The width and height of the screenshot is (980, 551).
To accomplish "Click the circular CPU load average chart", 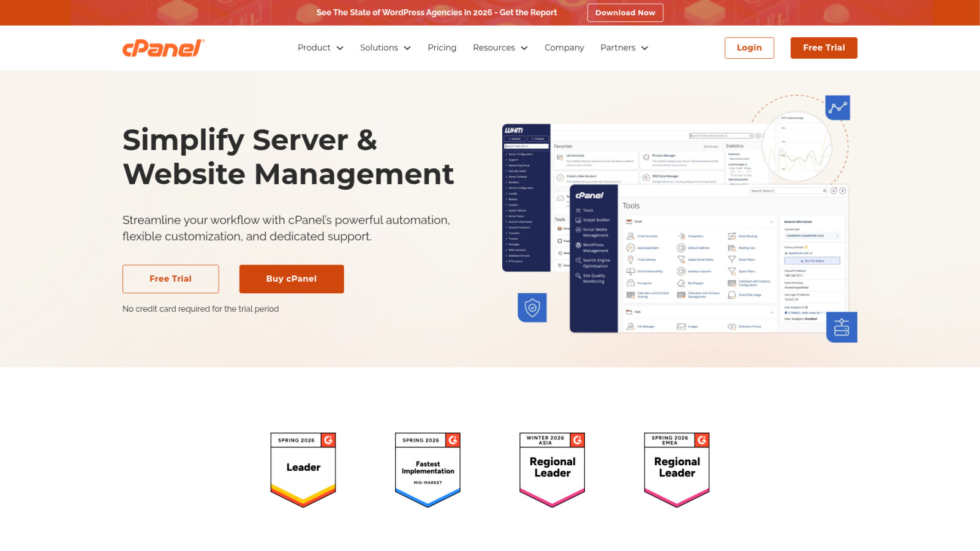I will (797, 147).
